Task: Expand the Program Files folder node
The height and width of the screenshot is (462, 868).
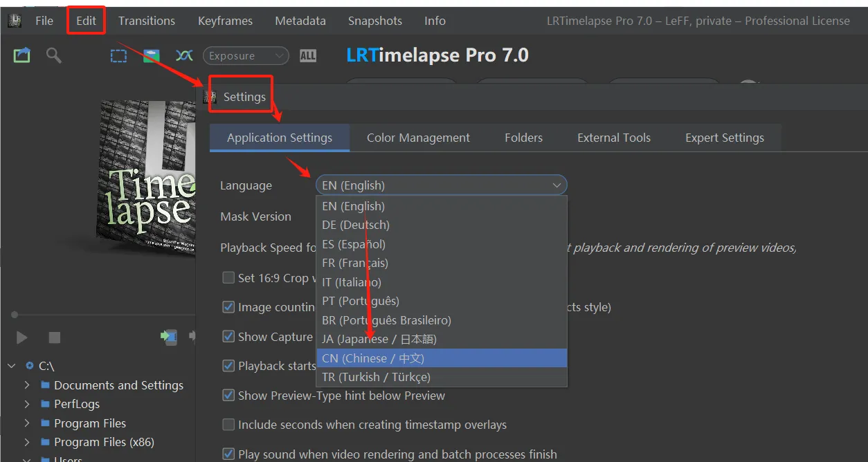Action: pyautogui.click(x=27, y=423)
